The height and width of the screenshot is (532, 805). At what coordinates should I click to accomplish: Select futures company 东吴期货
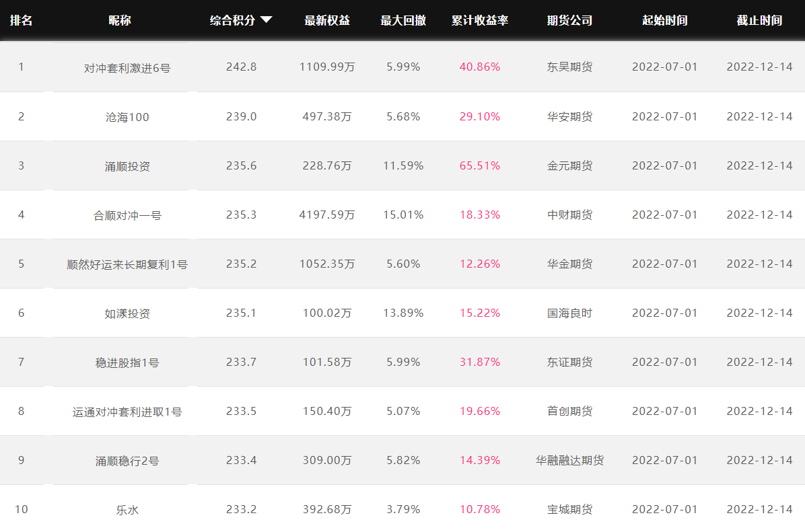(x=569, y=67)
